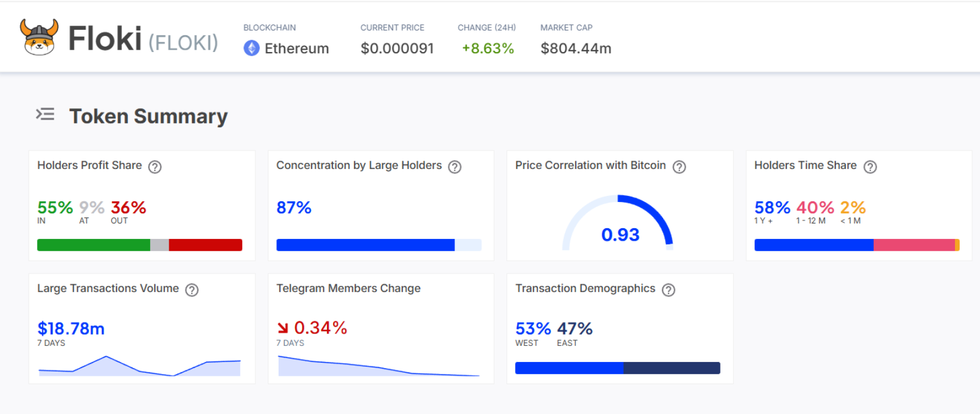Click the pink segment of time share bar
980x414 pixels.
pyautogui.click(x=914, y=245)
